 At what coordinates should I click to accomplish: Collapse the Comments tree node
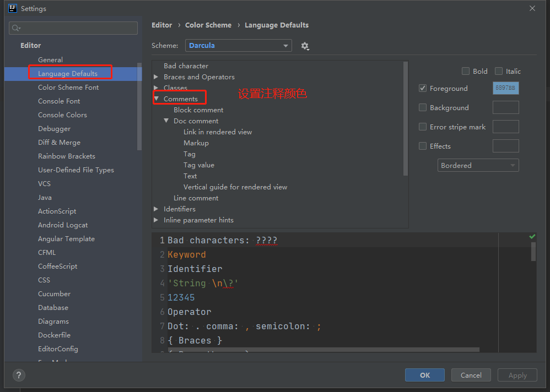(157, 99)
